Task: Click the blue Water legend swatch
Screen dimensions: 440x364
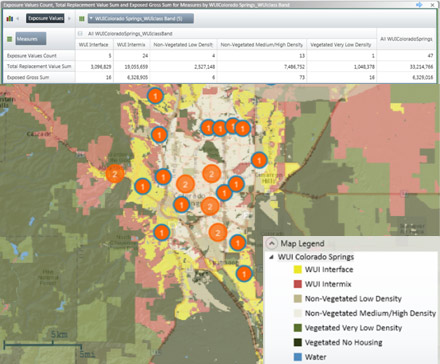Action: pos(298,357)
